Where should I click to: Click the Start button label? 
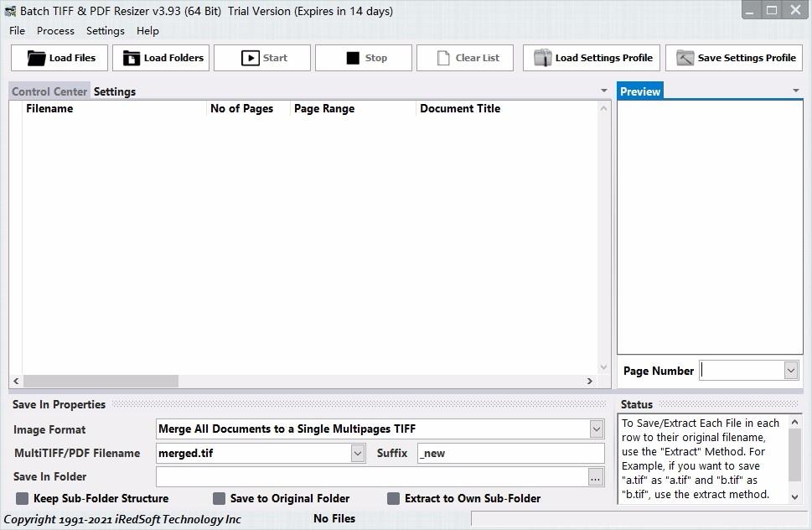pyautogui.click(x=275, y=58)
